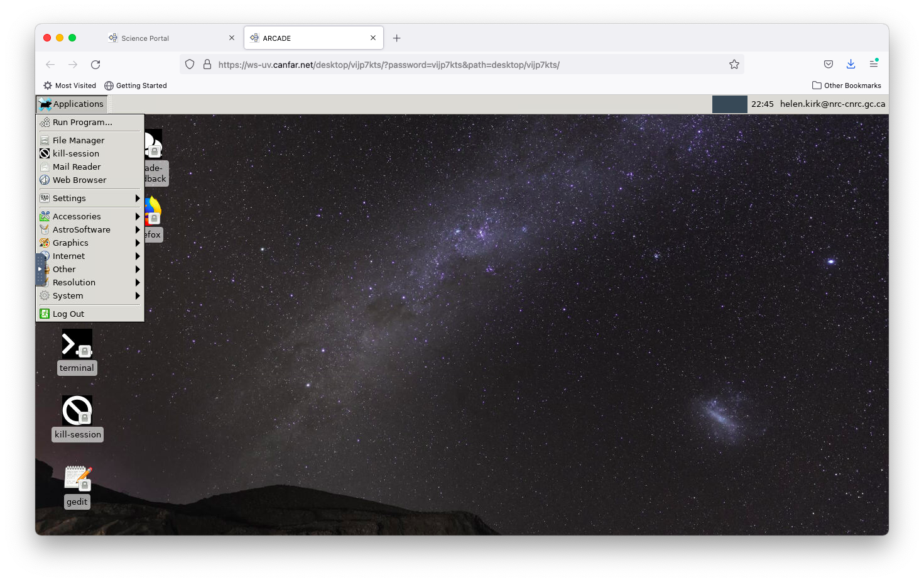Launch Web Browser from the menu
The width and height of the screenshot is (924, 582).
[89, 180]
